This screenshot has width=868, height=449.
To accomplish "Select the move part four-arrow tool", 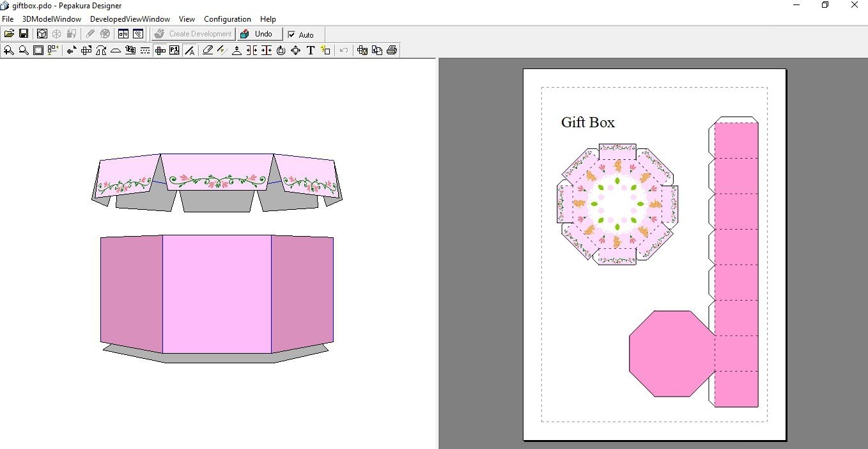I will (295, 50).
